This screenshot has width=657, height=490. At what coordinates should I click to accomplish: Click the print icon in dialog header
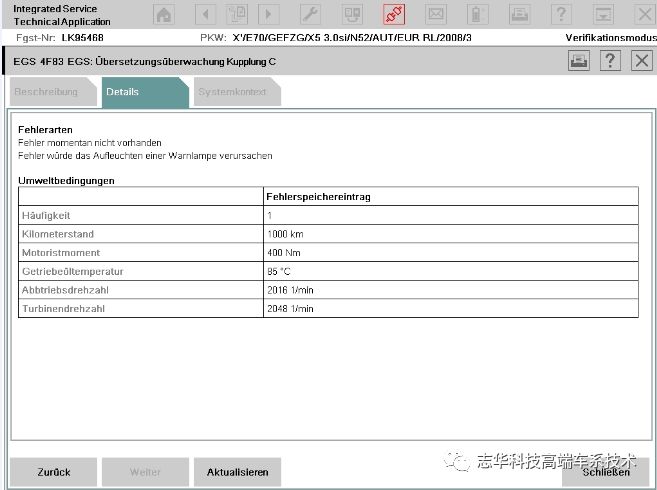click(578, 61)
